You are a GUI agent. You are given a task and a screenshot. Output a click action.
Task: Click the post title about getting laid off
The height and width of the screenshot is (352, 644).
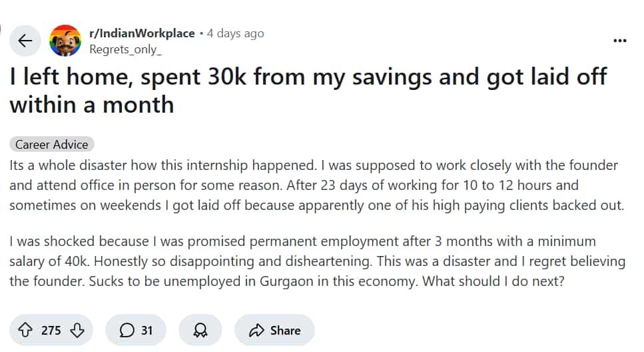308,91
